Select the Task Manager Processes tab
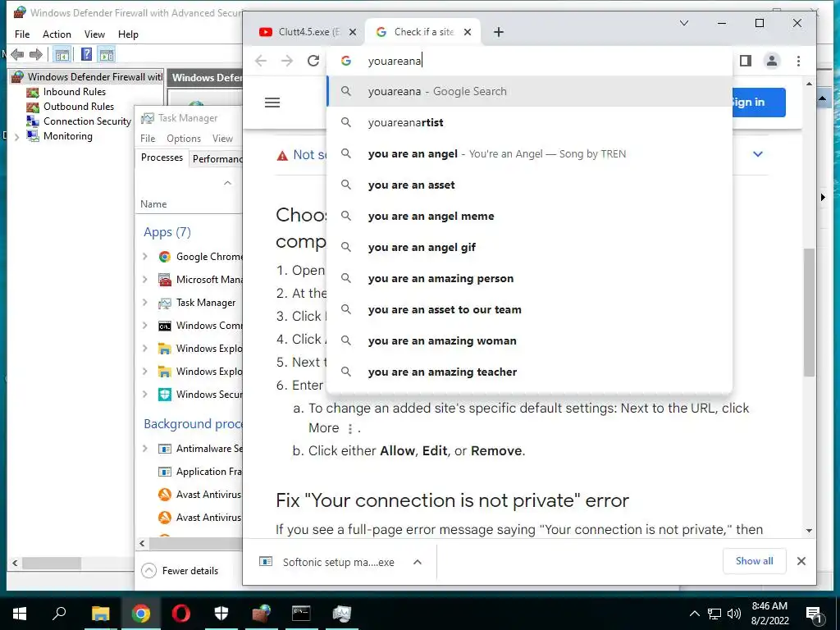Image resolution: width=840 pixels, height=630 pixels. pos(162,157)
